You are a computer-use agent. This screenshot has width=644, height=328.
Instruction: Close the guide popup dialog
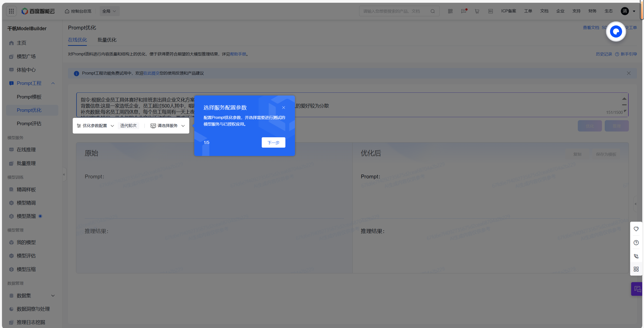pyautogui.click(x=284, y=108)
